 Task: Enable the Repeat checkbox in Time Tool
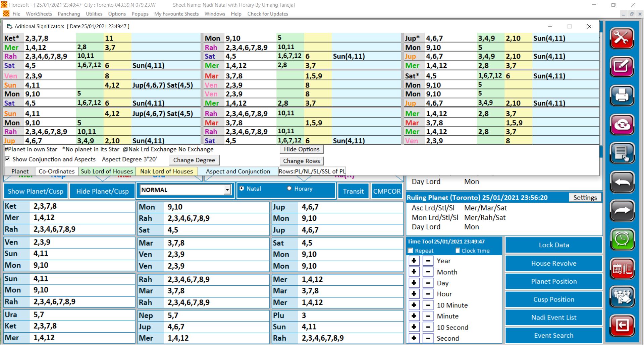410,251
